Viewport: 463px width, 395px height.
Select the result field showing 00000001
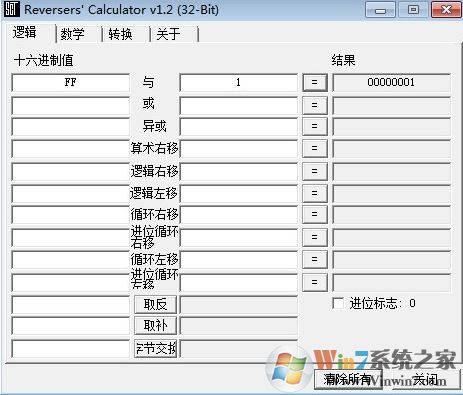(x=391, y=82)
